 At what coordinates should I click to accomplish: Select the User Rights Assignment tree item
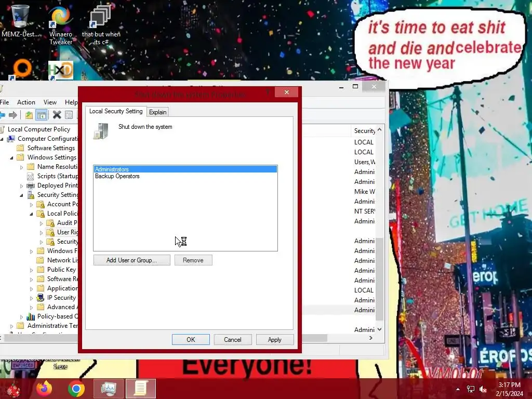68,232
